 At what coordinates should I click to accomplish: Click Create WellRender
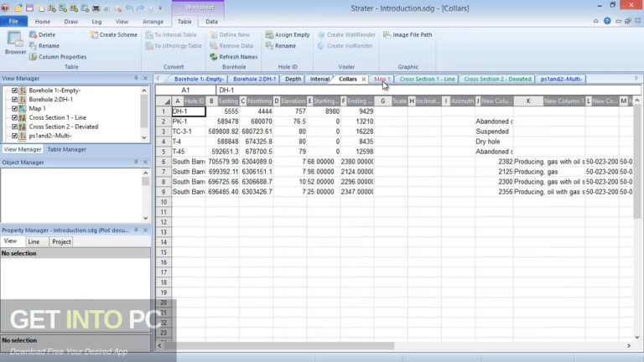(x=346, y=35)
